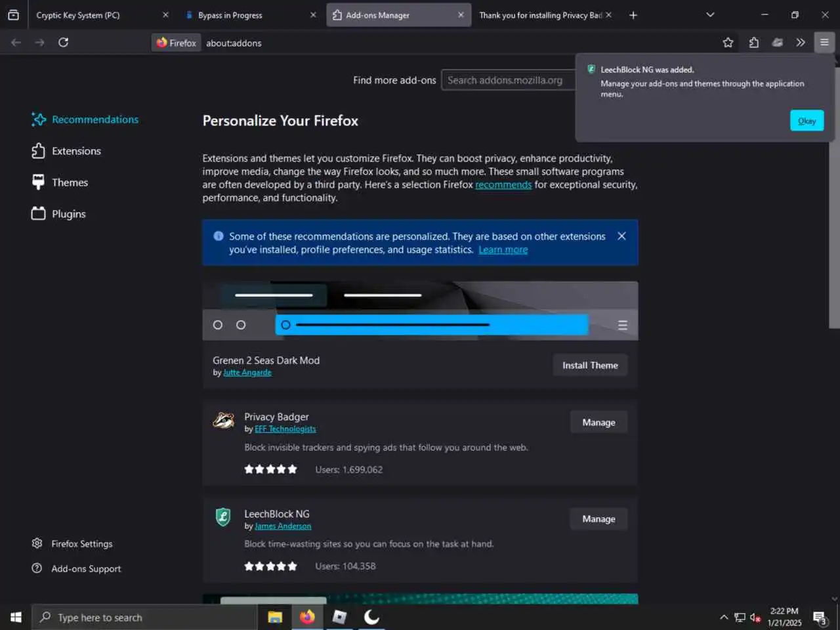Open Add-ons Support link
840x630 pixels.
click(x=76, y=569)
